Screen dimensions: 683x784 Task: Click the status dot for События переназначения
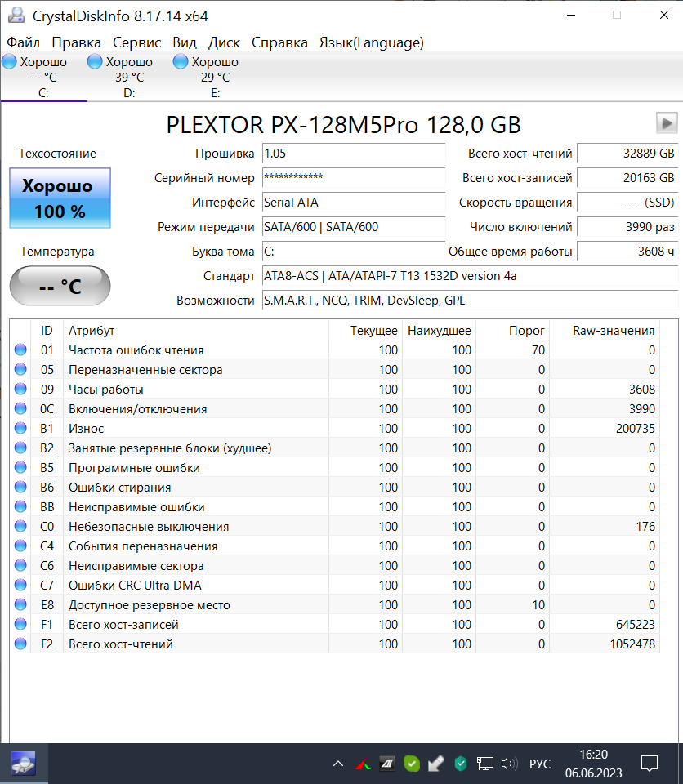[x=20, y=546]
